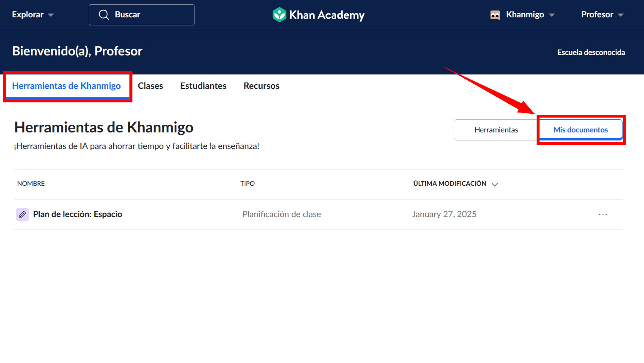This screenshot has height=363, width=644.
Task: Open the Recursos tab
Action: 261,86
